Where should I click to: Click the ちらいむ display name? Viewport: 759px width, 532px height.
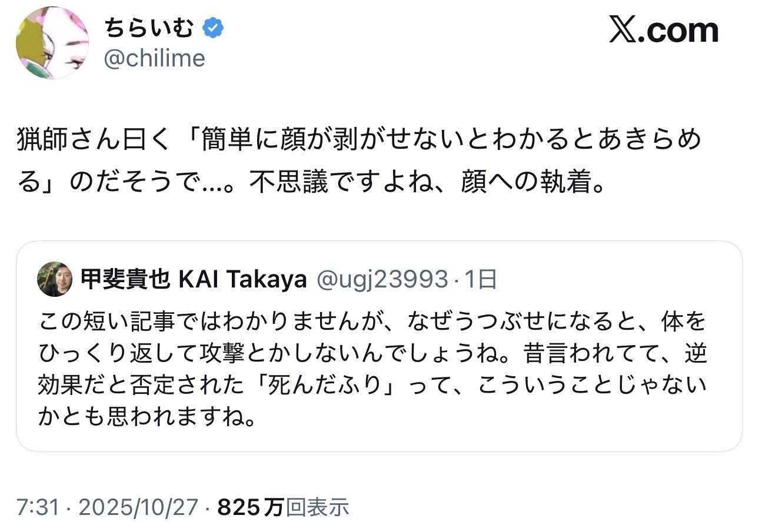click(x=149, y=28)
